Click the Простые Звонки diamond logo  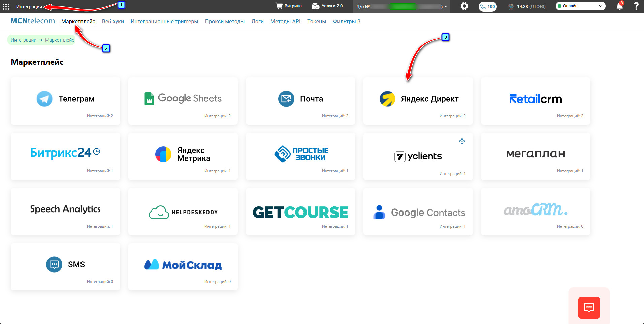point(283,154)
